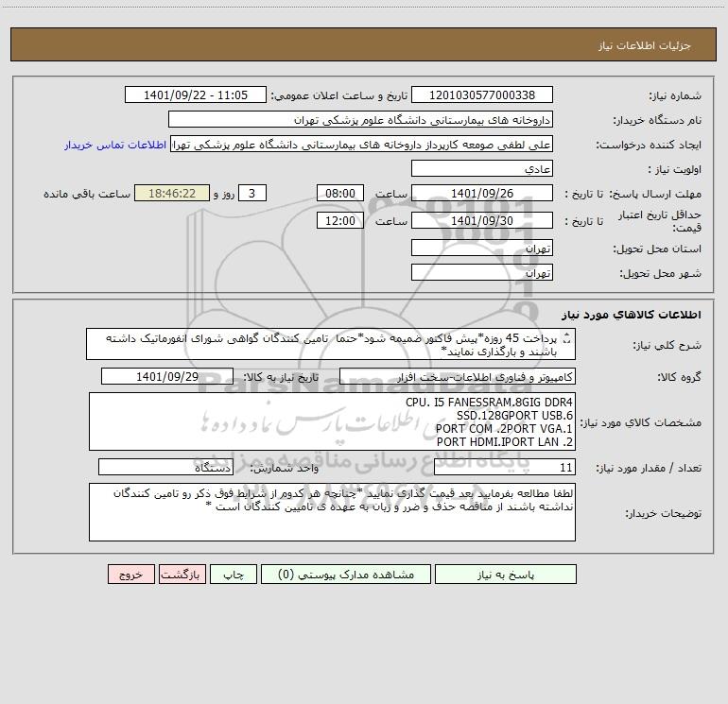Click the goods group field کامپیوتر و فناوری
Viewport: 728px width, 704px height.
(458, 376)
